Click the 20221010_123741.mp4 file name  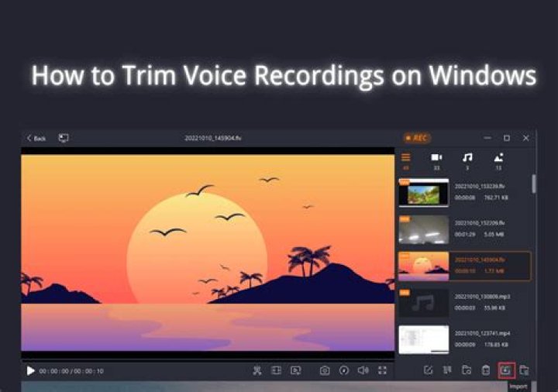tap(482, 333)
